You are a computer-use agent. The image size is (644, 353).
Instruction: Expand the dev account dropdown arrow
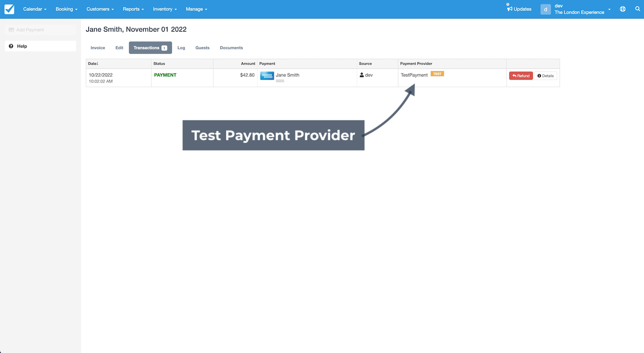[x=609, y=9]
